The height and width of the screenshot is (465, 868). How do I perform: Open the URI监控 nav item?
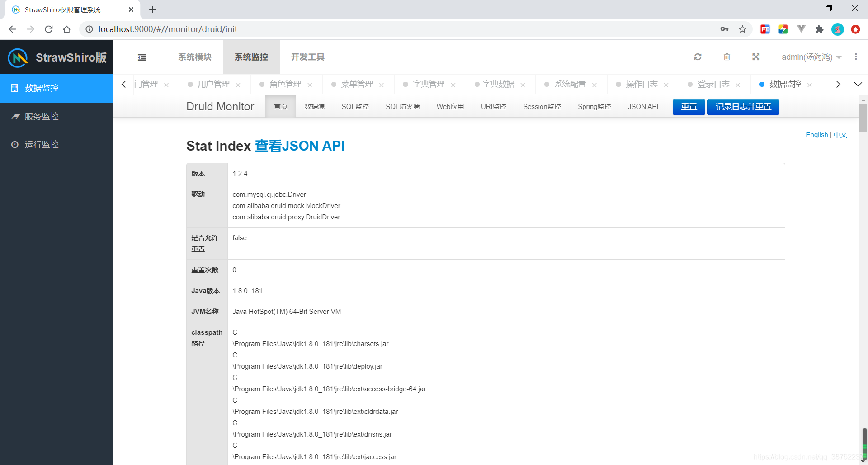(494, 106)
